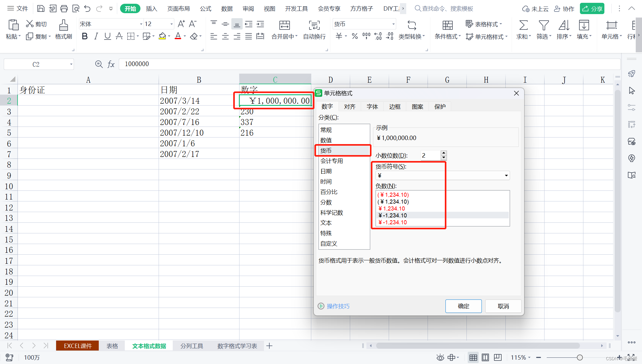This screenshot has width=642, height=364.
Task: Switch to page layout view in status bar
Action: point(485,357)
